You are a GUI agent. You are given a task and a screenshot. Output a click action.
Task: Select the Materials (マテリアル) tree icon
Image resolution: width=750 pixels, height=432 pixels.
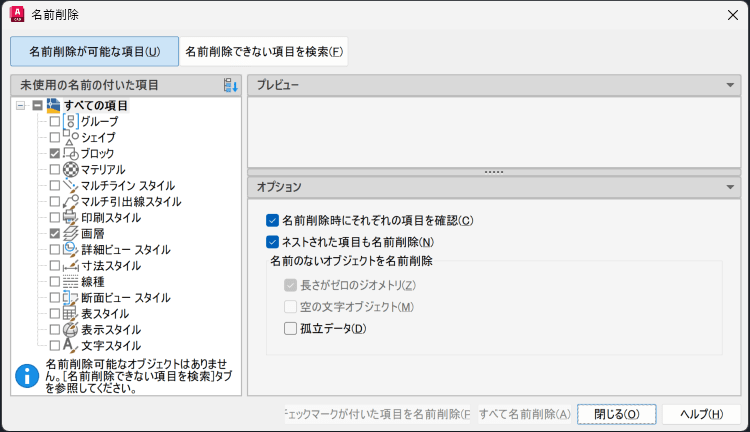(x=71, y=170)
